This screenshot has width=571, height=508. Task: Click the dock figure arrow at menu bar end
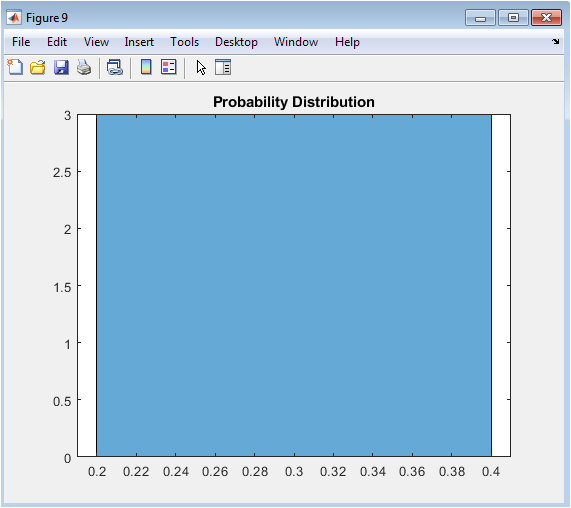[555, 42]
